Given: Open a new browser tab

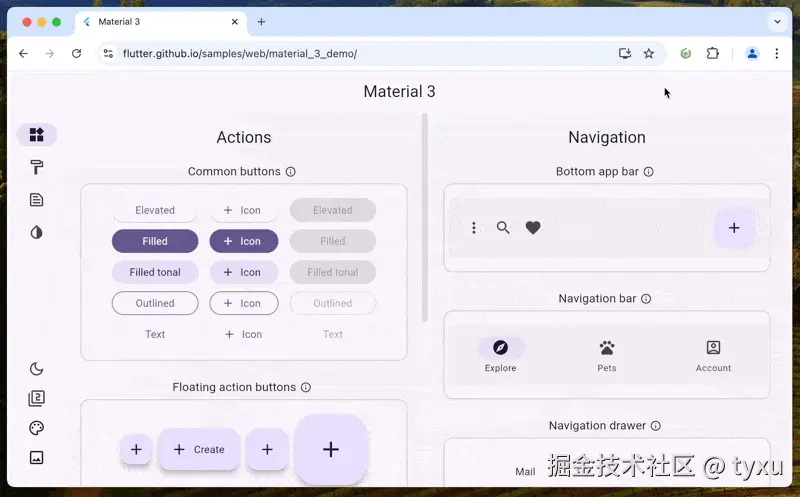Looking at the screenshot, I should coord(261,22).
